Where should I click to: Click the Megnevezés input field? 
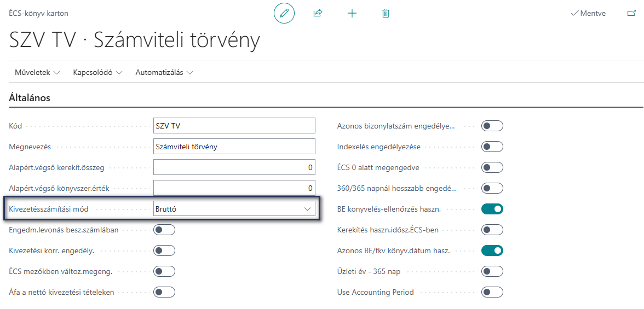coord(234,147)
